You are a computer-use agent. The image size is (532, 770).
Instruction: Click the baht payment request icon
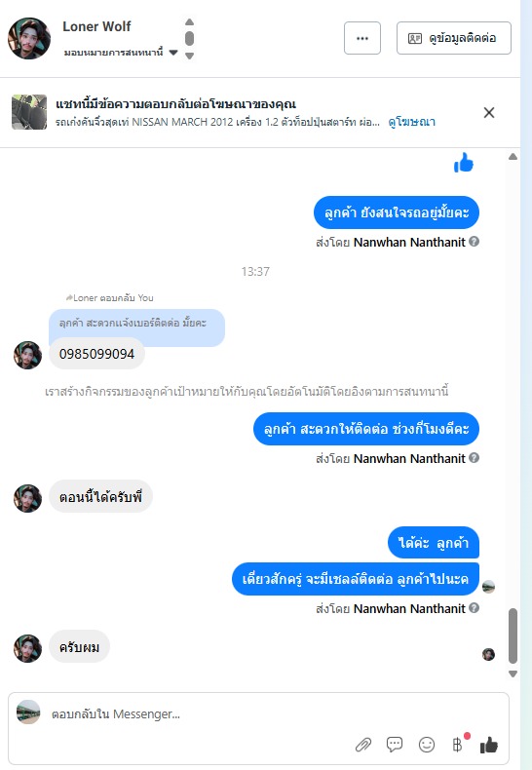(457, 745)
